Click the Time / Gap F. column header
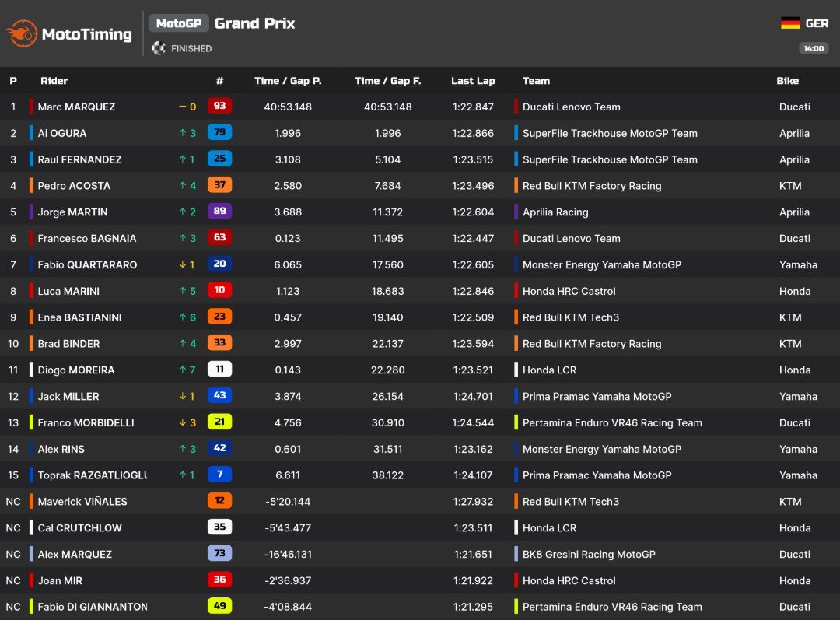This screenshot has height=620, width=840. pos(388,81)
